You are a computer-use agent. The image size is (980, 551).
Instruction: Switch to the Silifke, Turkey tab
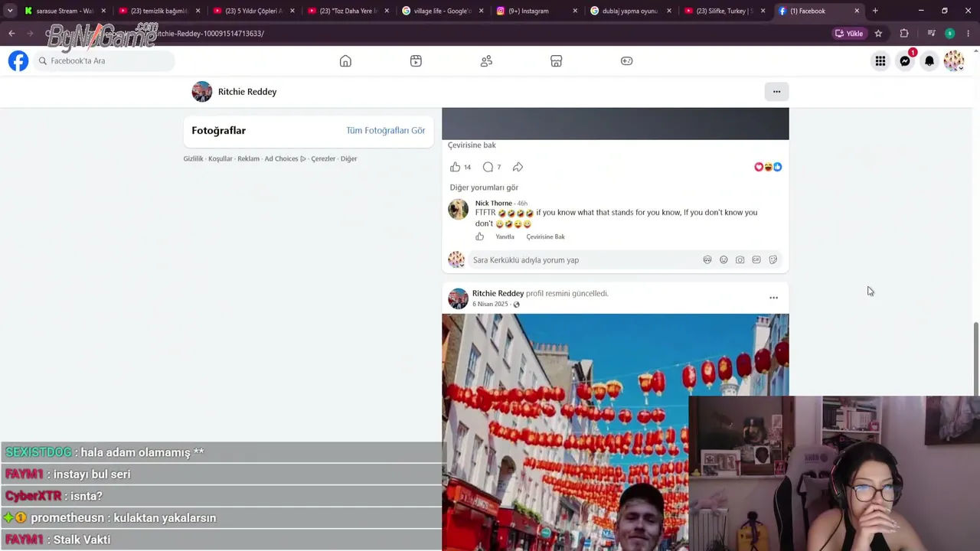pos(724,11)
